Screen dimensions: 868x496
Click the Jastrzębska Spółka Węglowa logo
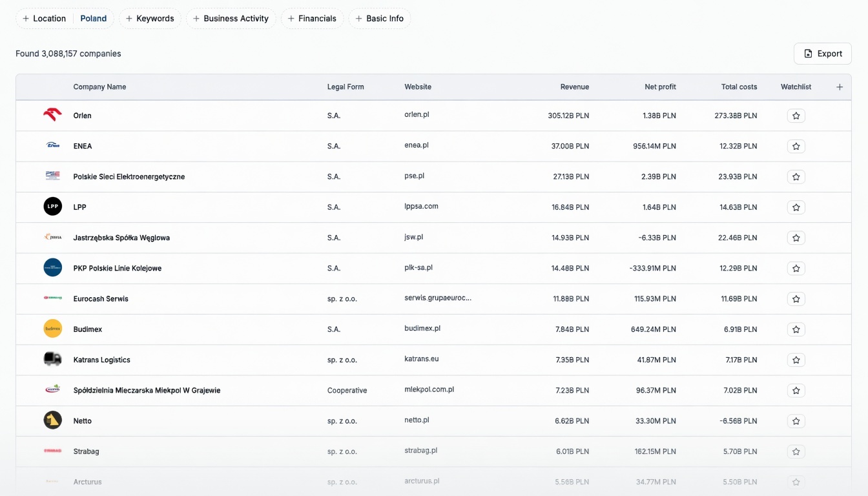pyautogui.click(x=52, y=238)
